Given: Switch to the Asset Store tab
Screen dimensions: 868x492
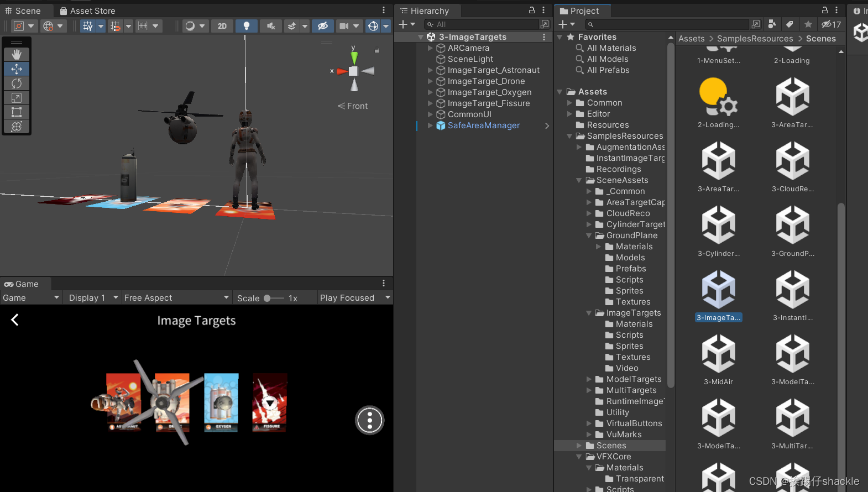Looking at the screenshot, I should (x=87, y=11).
